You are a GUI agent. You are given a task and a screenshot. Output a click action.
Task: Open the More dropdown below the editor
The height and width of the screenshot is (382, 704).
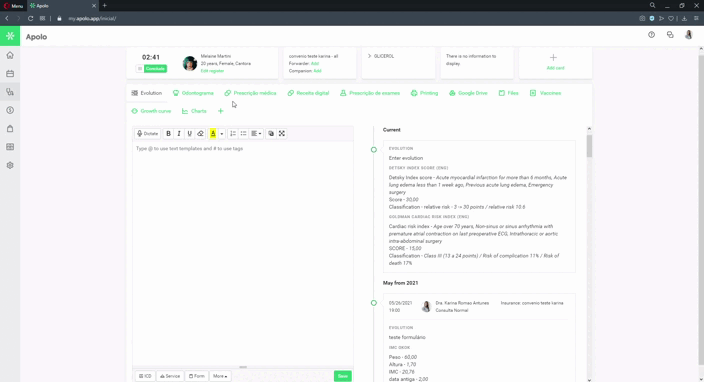(x=220, y=376)
